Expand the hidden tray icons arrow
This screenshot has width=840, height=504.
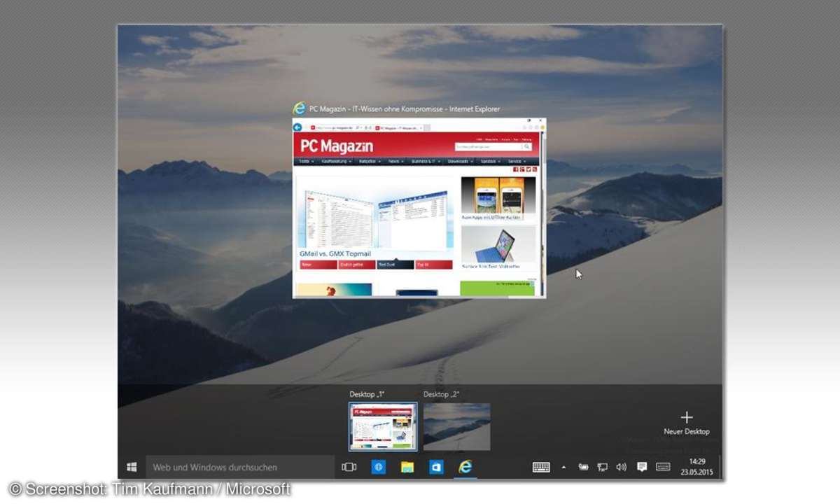pyautogui.click(x=563, y=467)
